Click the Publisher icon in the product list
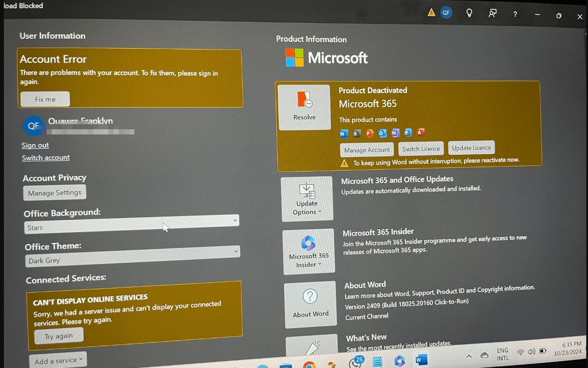Viewport: 588px width, 368px height. click(x=408, y=133)
